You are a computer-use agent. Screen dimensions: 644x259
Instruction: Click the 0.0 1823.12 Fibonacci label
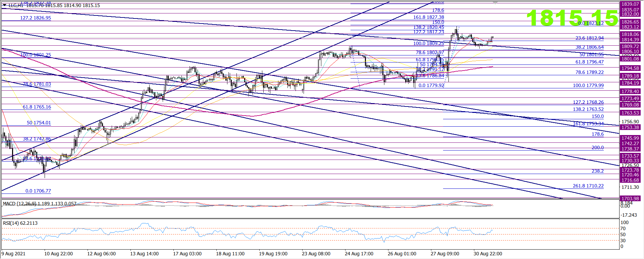click(x=591, y=23)
